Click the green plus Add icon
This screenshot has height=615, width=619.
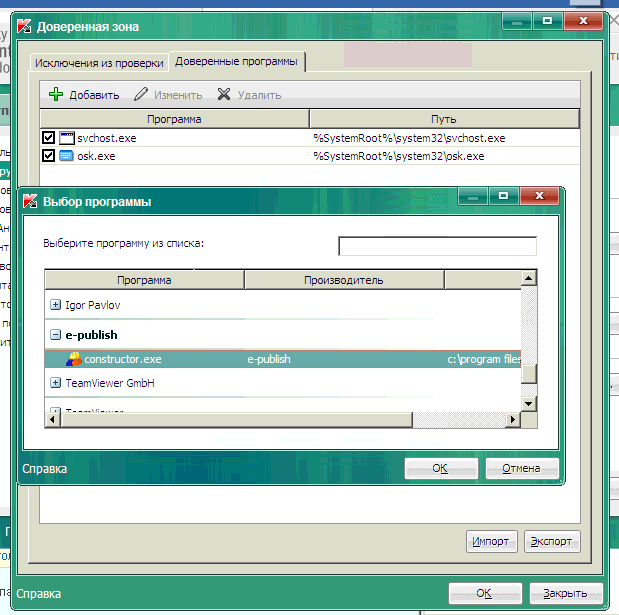(x=56, y=95)
